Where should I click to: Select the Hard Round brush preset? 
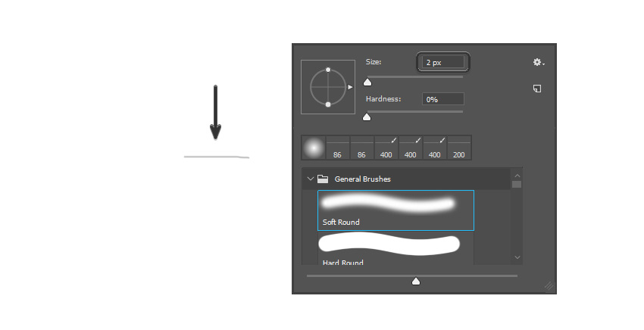pyautogui.click(x=396, y=249)
